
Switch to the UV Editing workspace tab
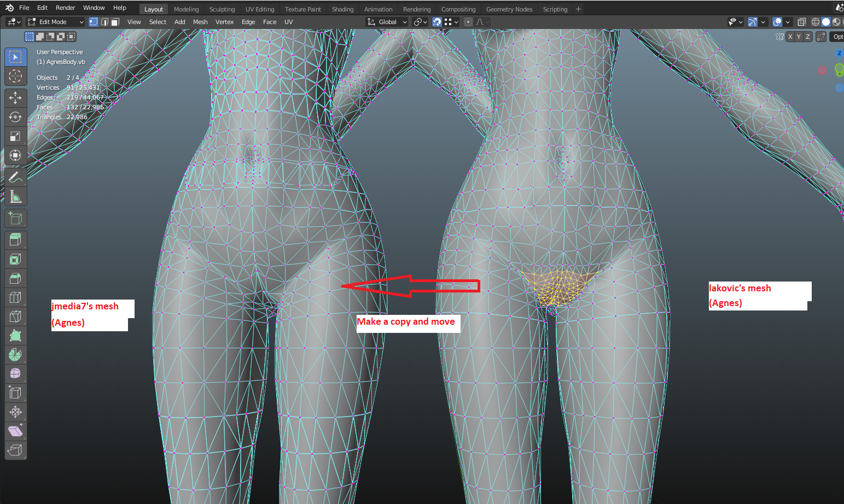[x=260, y=9]
